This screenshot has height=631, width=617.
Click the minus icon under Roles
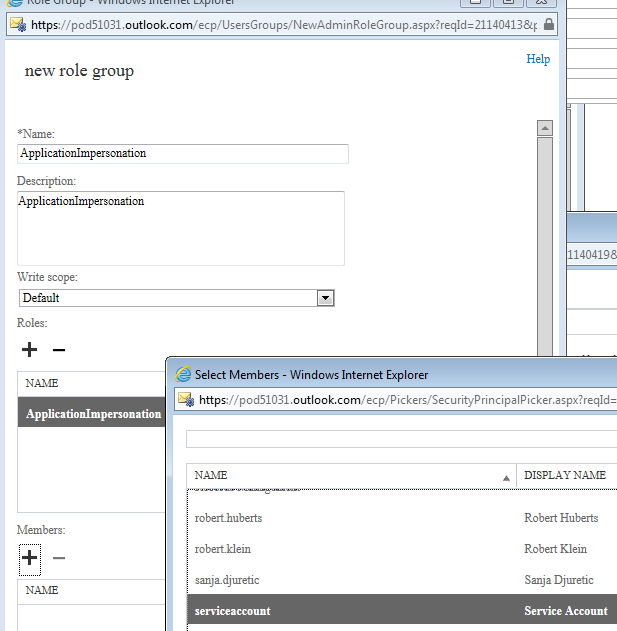tap(58, 349)
